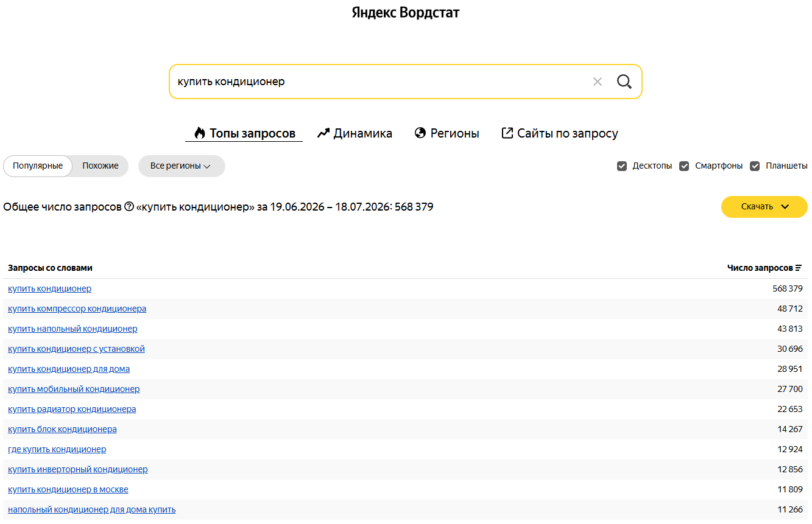The width and height of the screenshot is (812, 524).
Task: Click the 11 809 request count
Action: (790, 489)
